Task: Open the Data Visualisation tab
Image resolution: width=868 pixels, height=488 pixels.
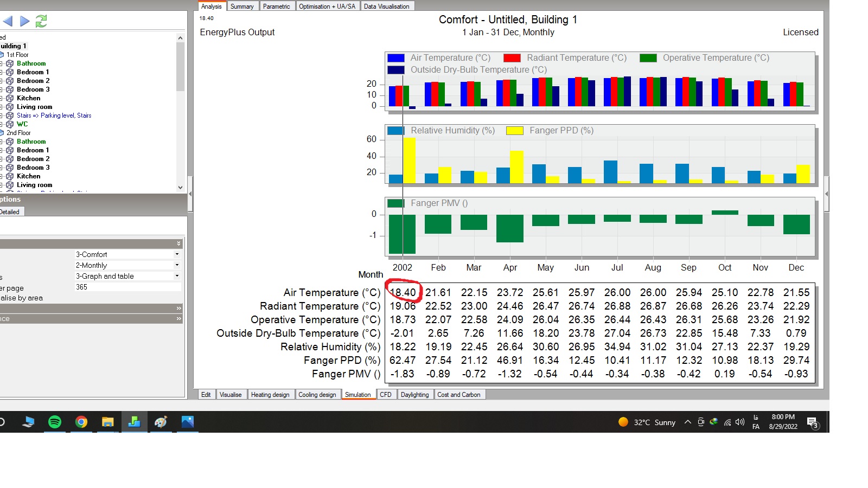Action: pos(387,7)
